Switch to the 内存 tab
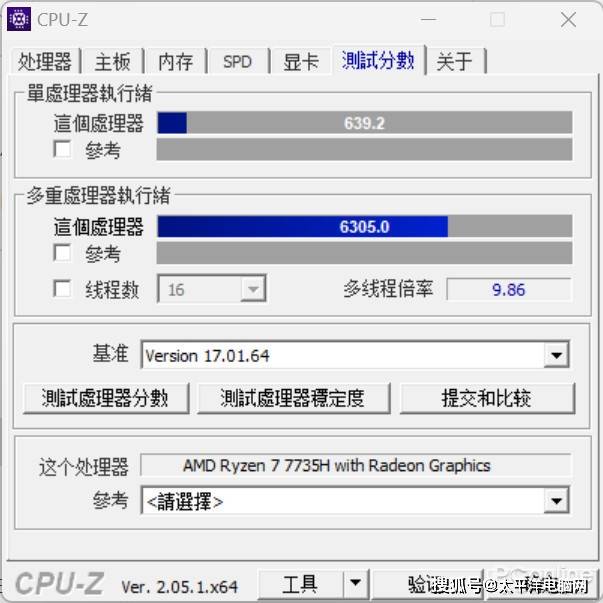The width and height of the screenshot is (603, 603). coord(175,61)
